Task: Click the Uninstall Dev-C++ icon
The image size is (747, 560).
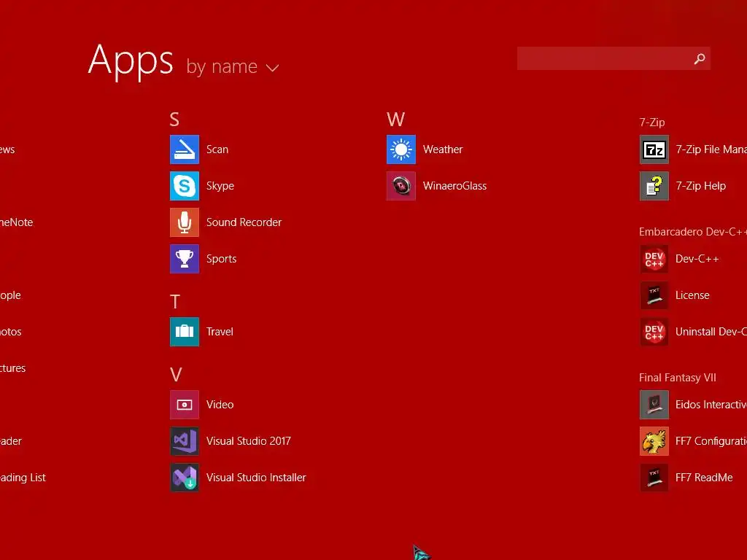Action: [x=654, y=332]
